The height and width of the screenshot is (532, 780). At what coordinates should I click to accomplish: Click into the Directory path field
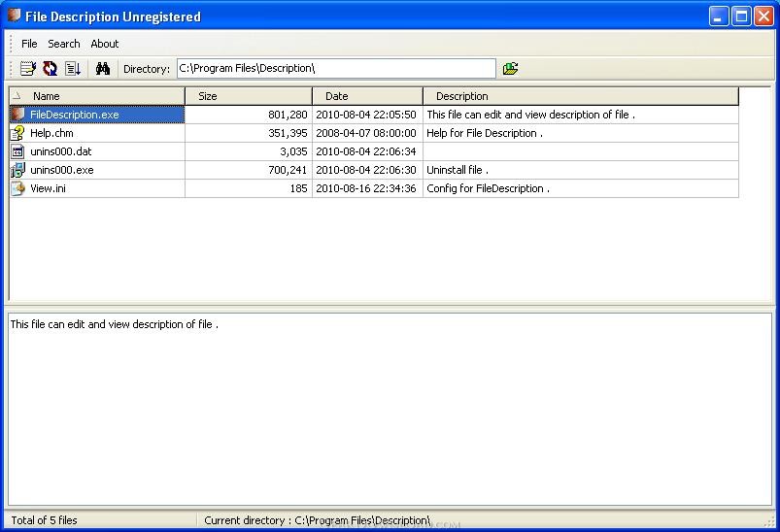(336, 69)
